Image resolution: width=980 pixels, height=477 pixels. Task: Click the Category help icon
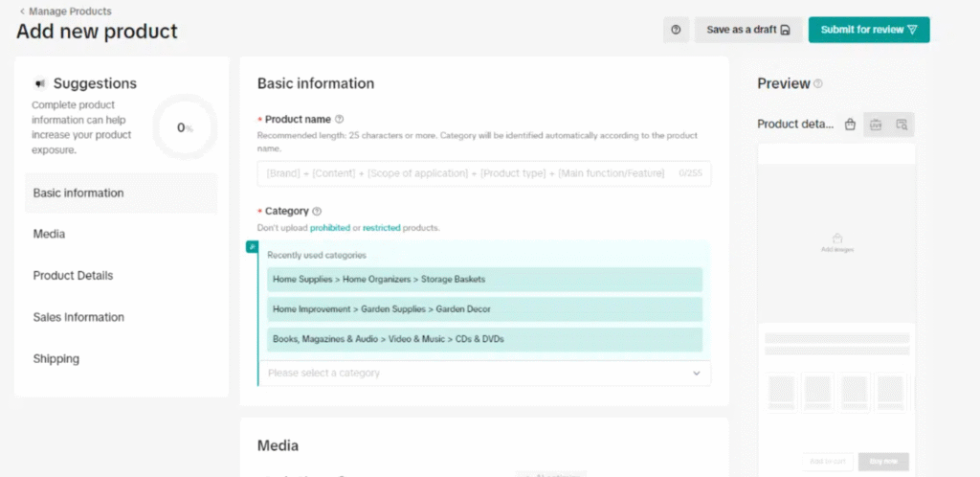(317, 211)
